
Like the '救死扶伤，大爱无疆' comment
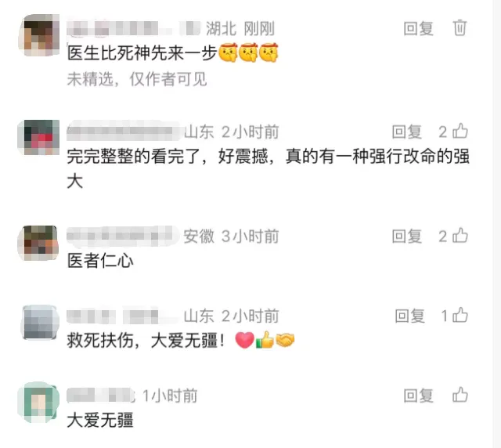pos(460,316)
